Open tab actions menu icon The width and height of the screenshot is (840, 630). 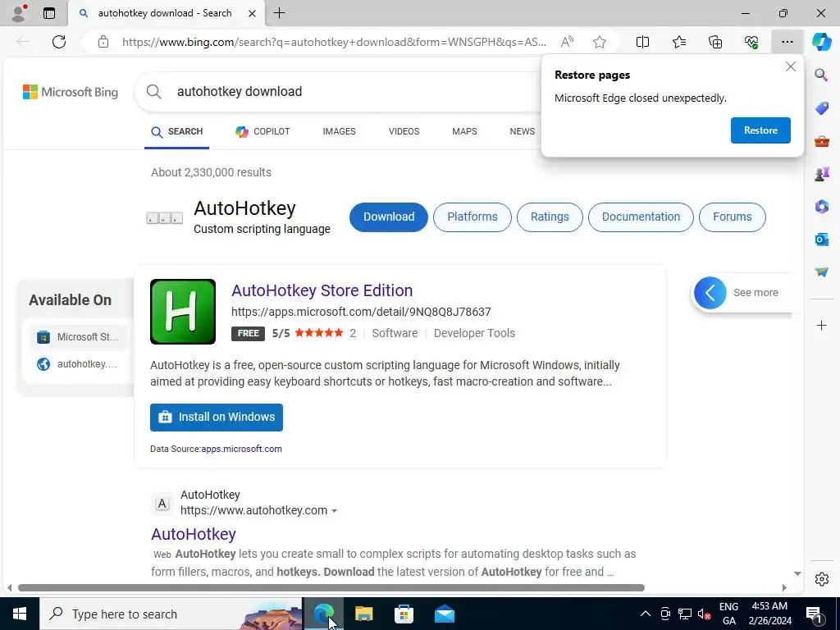click(x=49, y=13)
